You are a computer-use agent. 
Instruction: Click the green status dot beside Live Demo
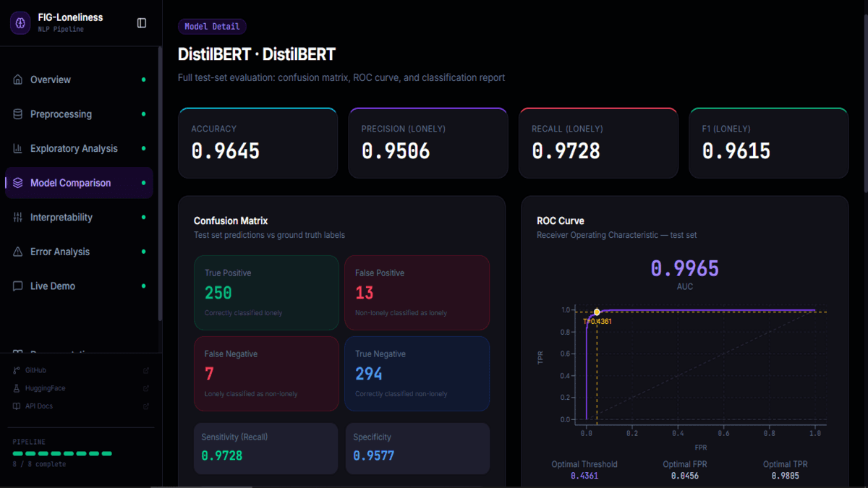tap(144, 286)
